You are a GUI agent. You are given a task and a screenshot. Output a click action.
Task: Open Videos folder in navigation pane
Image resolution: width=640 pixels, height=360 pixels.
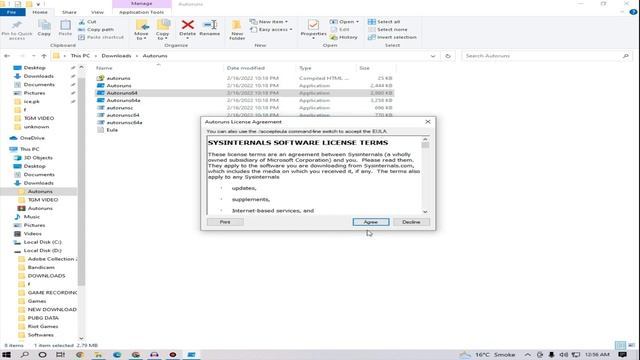32,233
